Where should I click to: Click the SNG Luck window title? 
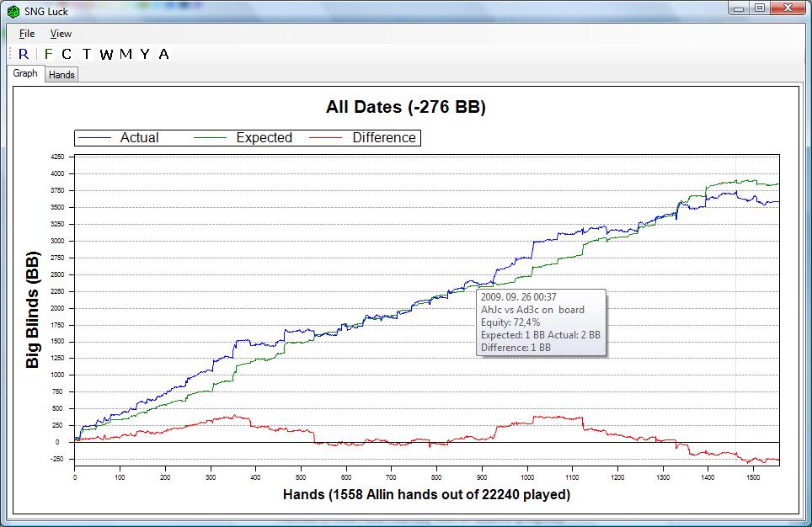coord(46,12)
